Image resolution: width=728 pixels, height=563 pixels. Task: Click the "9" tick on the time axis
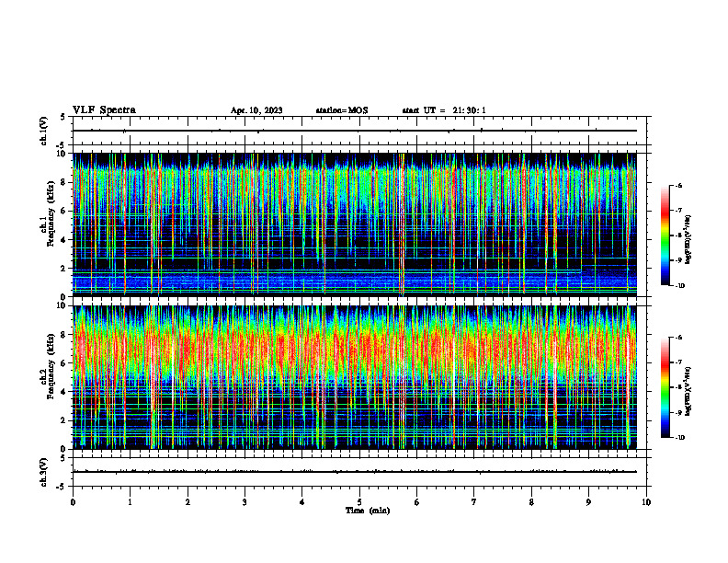click(588, 502)
